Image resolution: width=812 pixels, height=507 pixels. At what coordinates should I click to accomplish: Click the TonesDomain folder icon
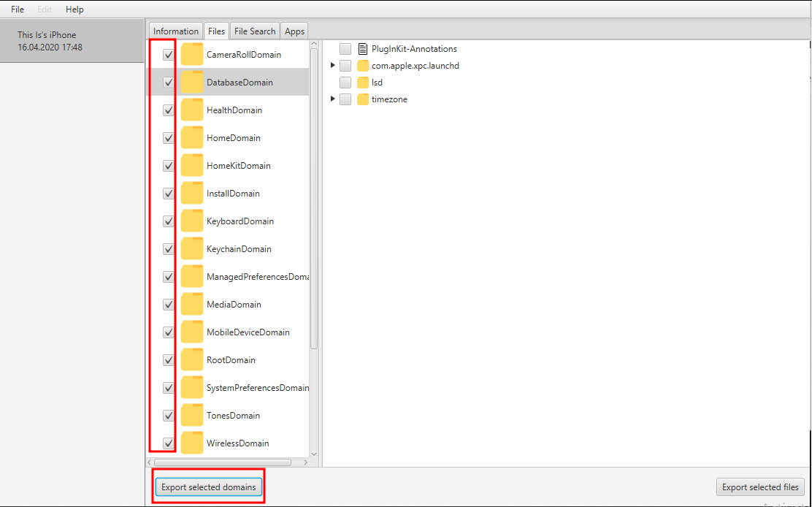tap(191, 416)
